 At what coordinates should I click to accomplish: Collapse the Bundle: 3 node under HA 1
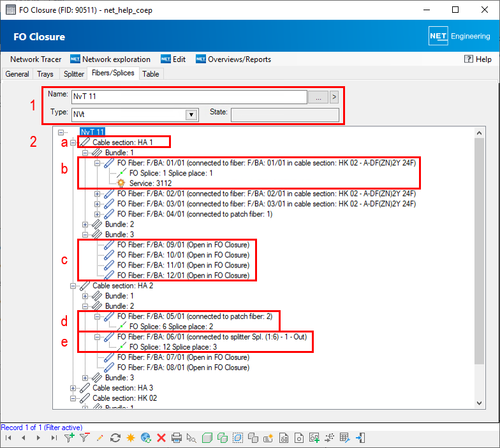click(x=85, y=235)
